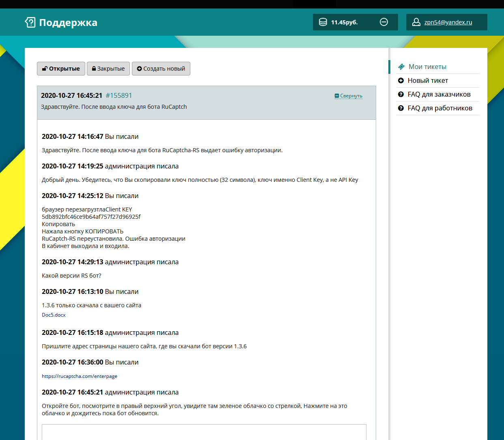
Task: Open FAQ для заказчиков menu item
Action: pos(439,94)
